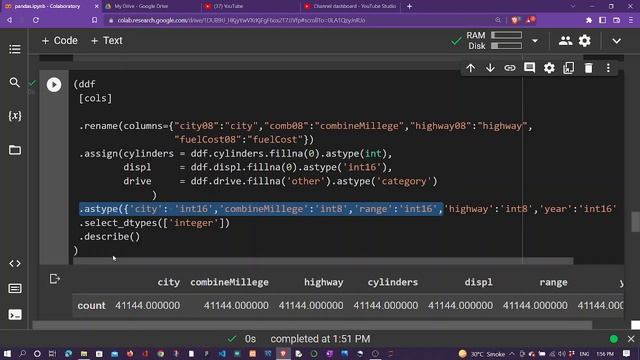Screen dimensions: 640x360
Task: Open Colab settings gear in header
Action: click(584, 40)
